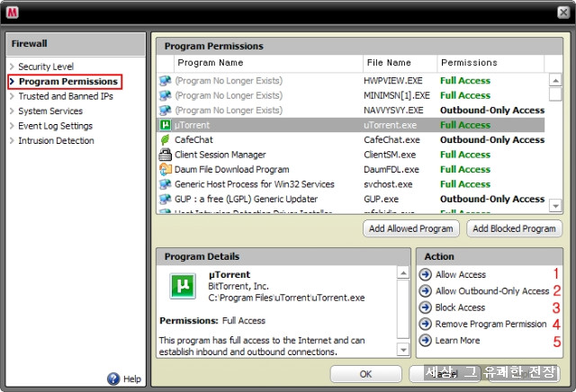Viewport: 576px width, 392px height.
Task: Click the Add Allowed Program button
Action: point(411,228)
